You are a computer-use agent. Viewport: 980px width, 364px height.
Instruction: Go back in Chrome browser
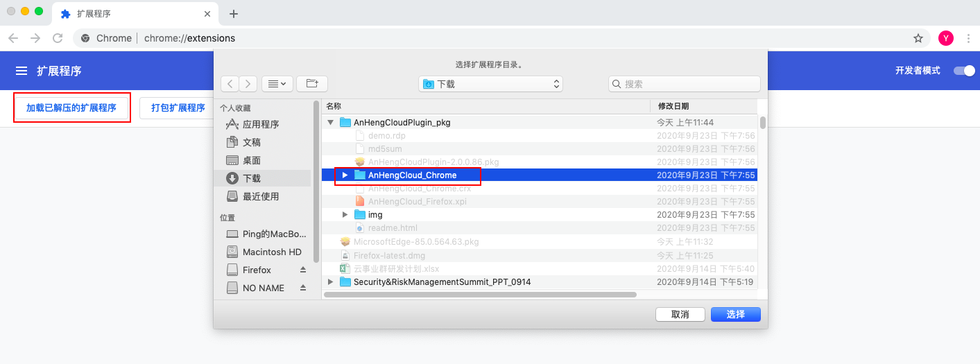pos(13,38)
